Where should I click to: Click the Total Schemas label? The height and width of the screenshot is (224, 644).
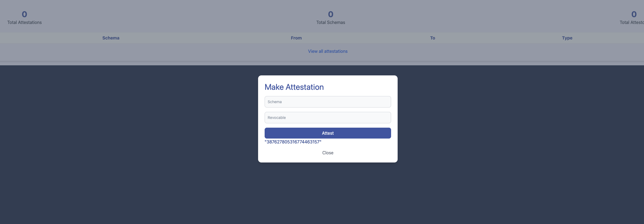point(331,22)
